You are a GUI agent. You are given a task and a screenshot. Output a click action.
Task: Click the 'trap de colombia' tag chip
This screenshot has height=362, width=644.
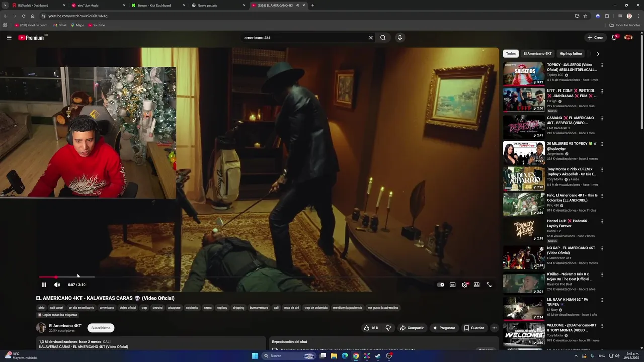click(316, 308)
